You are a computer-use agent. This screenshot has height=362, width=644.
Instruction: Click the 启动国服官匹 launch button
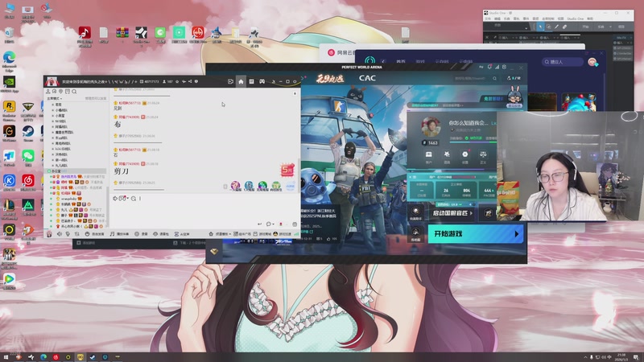point(452,213)
